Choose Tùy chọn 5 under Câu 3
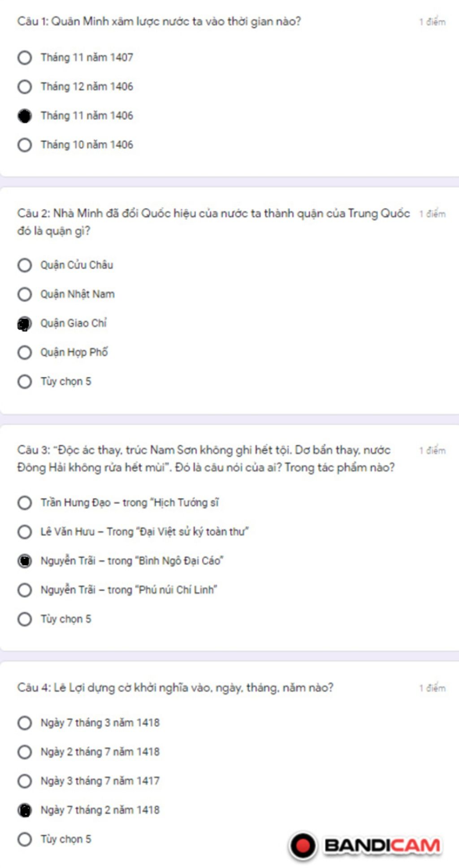 pos(25,619)
